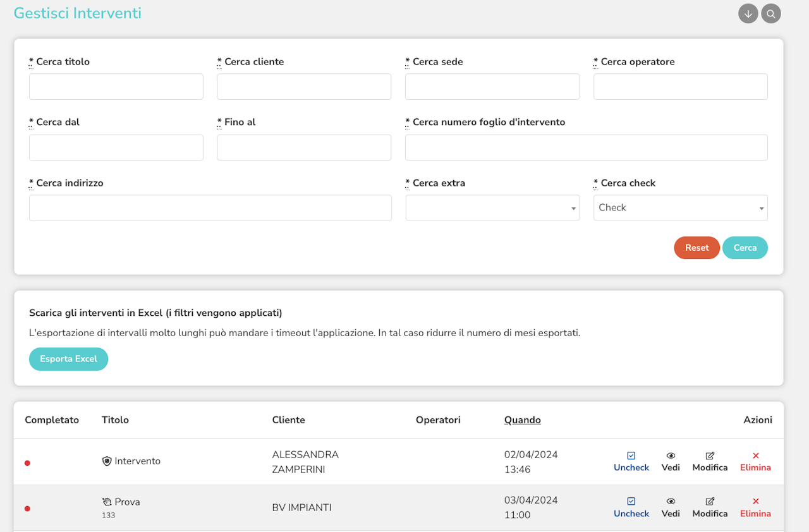Image resolution: width=809 pixels, height=532 pixels.
Task: Click the Cerca numero foglio d'intervento field
Action: [586, 147]
